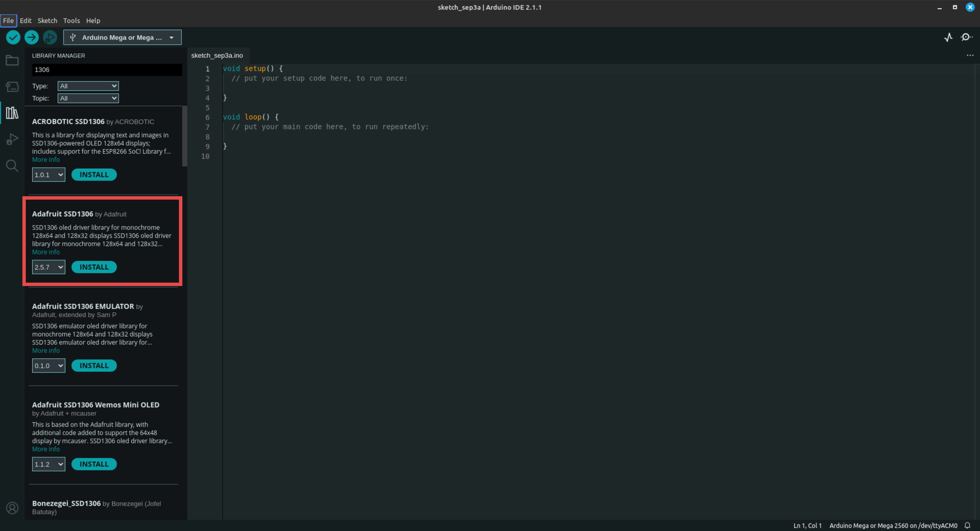This screenshot has width=980, height=531.
Task: Open the File menu
Action: pyautogui.click(x=8, y=21)
